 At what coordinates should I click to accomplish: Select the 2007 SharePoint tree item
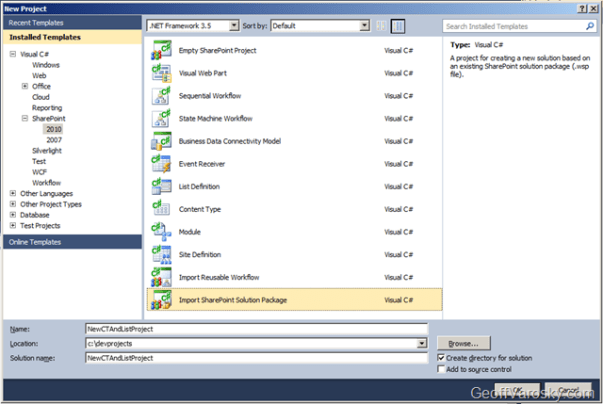pos(54,139)
